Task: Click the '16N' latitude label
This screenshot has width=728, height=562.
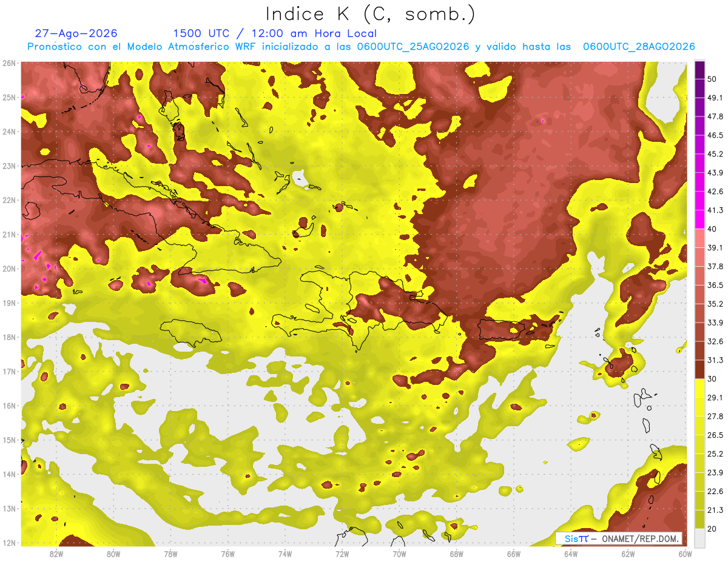Action: [9, 406]
